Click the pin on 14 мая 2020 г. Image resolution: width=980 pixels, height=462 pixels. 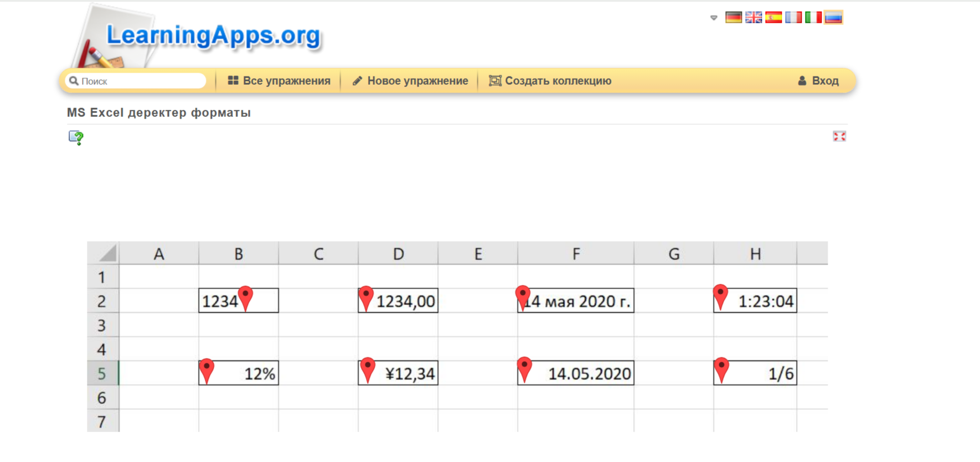[x=522, y=298]
